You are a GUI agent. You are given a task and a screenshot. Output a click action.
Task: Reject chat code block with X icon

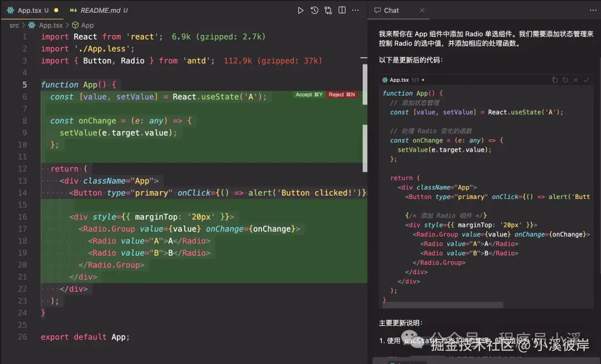coord(576,80)
